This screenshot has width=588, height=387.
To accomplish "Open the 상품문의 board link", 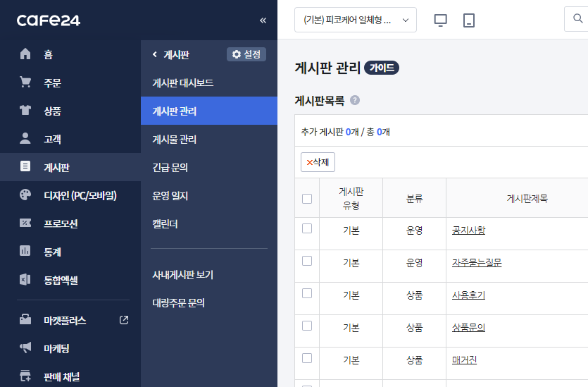I will coord(469,327).
